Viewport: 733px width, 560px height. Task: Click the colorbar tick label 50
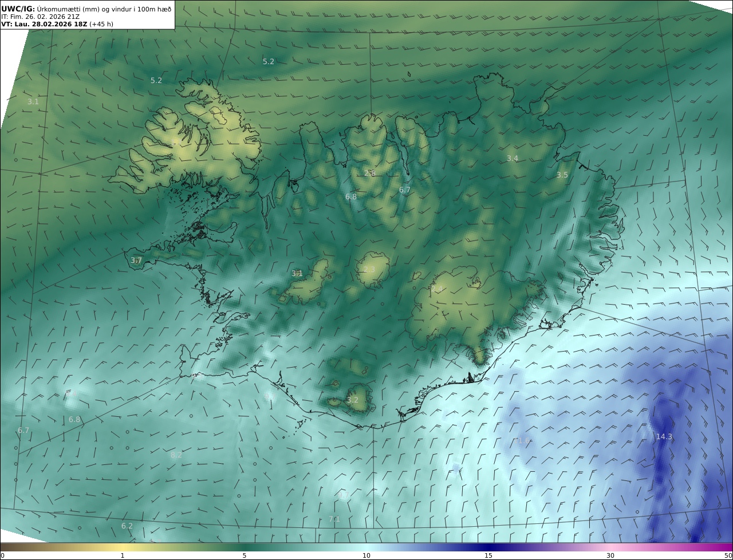point(728,555)
